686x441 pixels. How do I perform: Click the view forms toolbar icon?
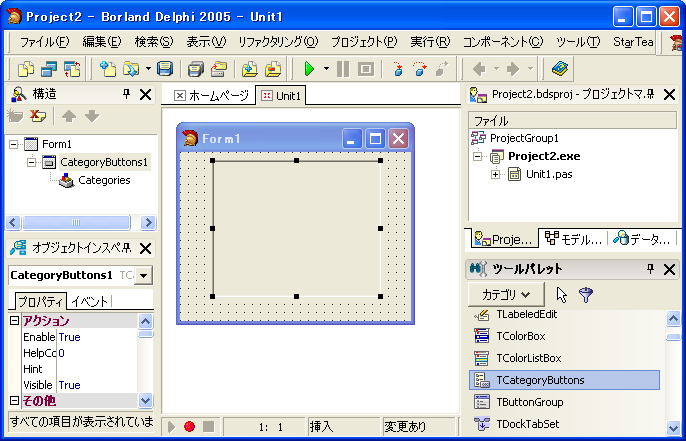(49, 69)
